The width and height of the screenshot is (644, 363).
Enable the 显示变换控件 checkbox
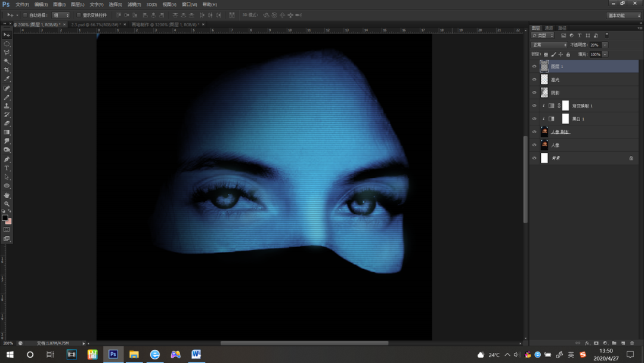tap(79, 15)
